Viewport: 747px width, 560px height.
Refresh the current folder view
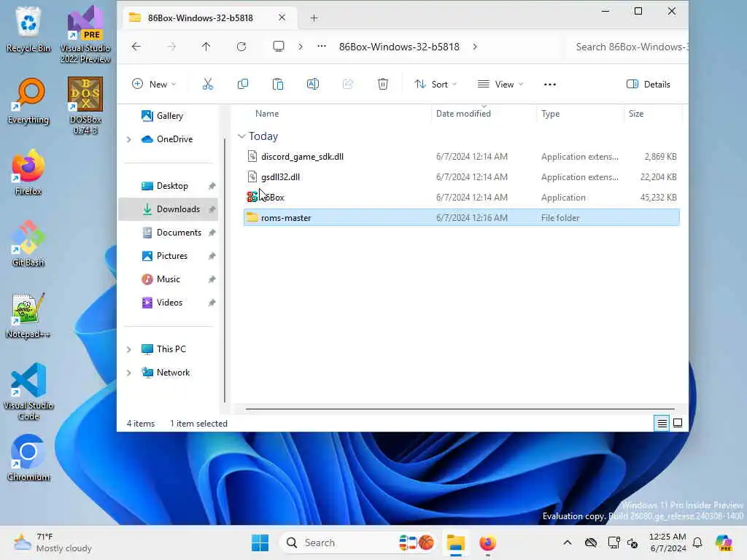(241, 47)
